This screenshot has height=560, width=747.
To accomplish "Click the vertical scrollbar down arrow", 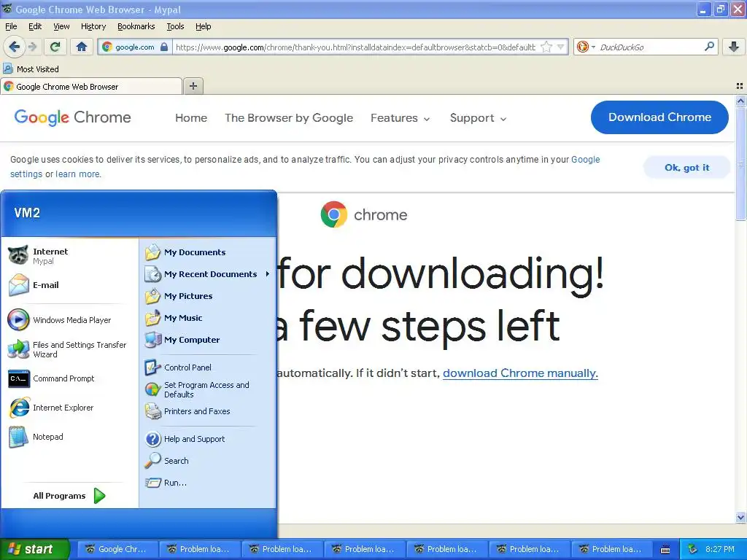I will click(740, 517).
